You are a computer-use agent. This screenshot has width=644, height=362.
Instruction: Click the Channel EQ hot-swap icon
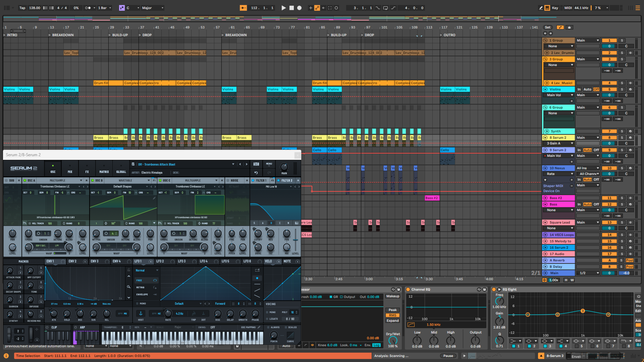pyautogui.click(x=479, y=289)
